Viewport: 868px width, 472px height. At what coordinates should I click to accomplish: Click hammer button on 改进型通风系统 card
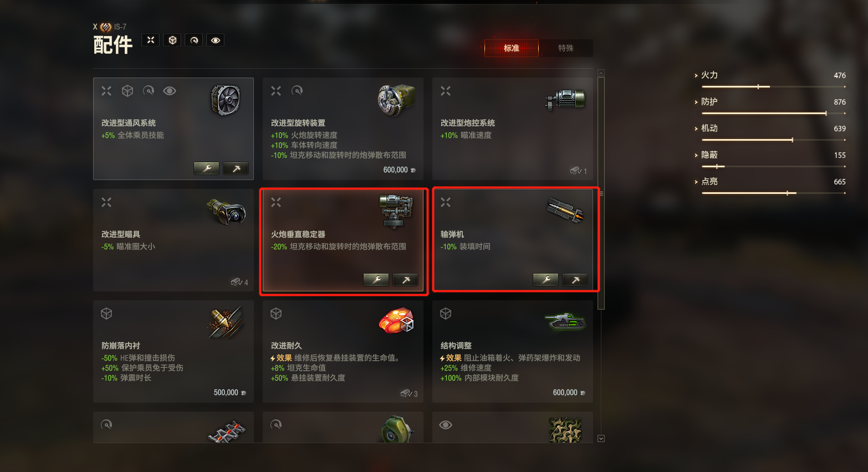pos(236,168)
